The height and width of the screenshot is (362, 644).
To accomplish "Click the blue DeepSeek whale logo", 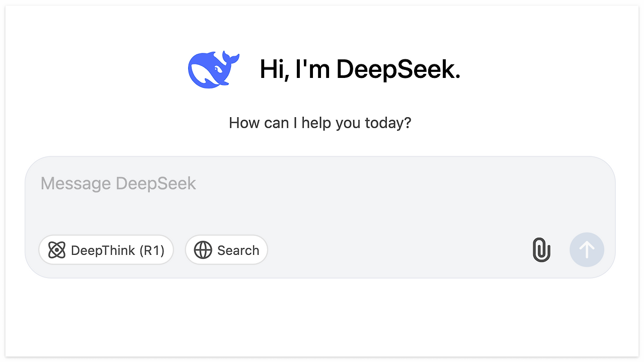I will [x=214, y=69].
